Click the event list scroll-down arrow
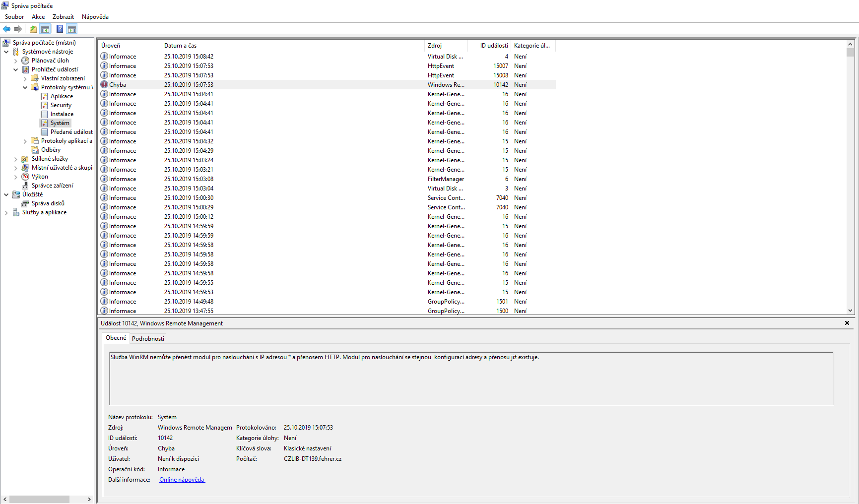 pyautogui.click(x=850, y=311)
